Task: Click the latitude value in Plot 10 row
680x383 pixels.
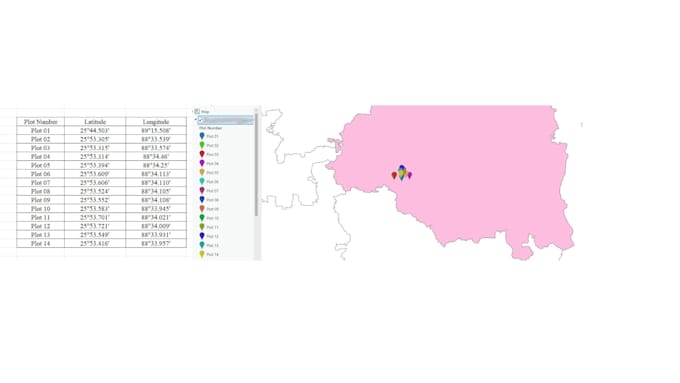Action: tap(95, 209)
